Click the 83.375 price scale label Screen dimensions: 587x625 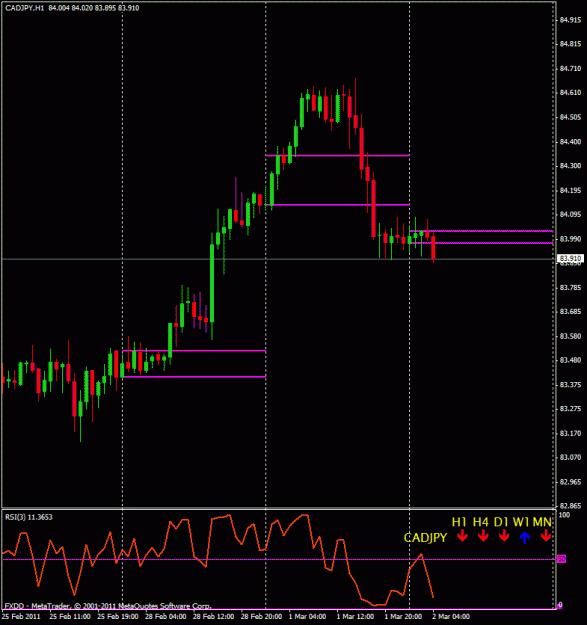570,385
